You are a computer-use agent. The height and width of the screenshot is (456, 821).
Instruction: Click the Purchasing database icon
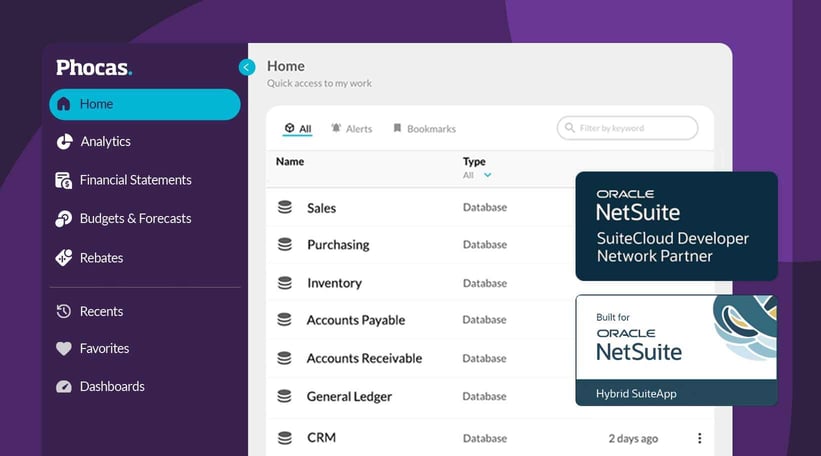tap(284, 244)
